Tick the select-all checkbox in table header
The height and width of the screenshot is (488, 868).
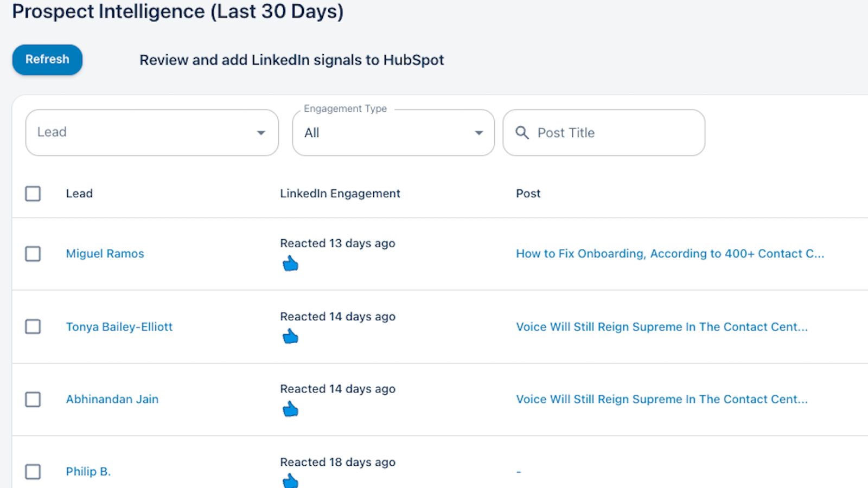[x=33, y=194]
